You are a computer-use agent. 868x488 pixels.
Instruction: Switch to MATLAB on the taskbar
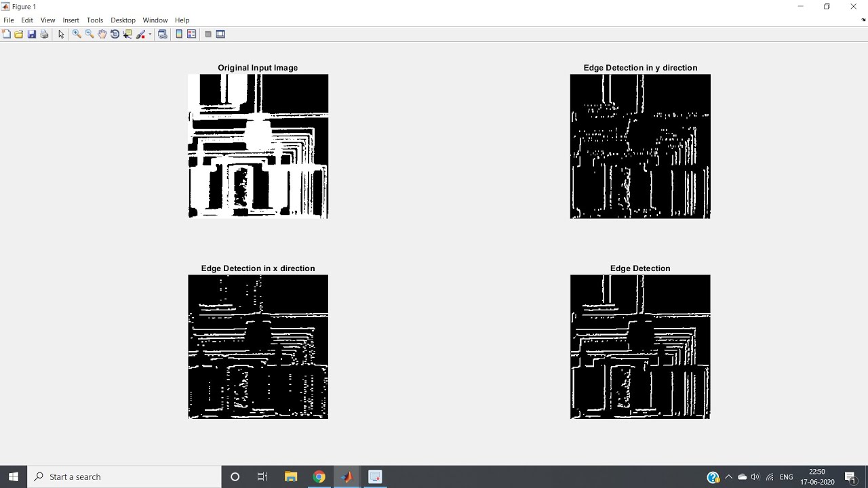[x=347, y=476]
